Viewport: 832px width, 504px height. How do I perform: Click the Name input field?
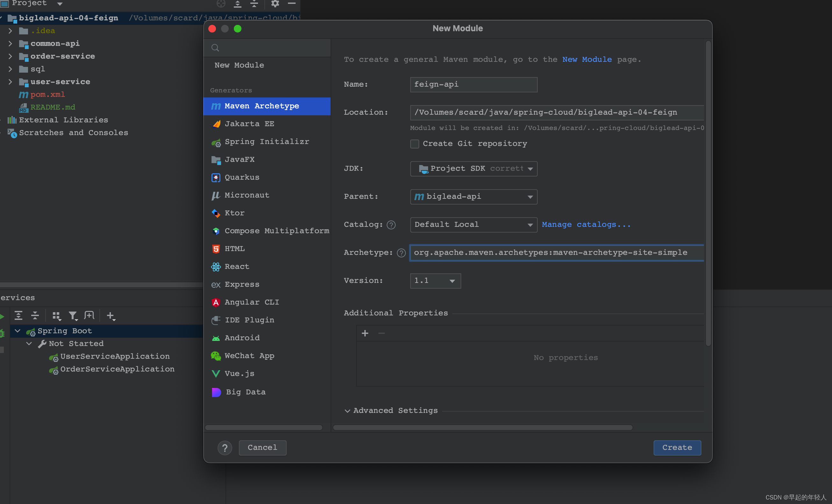coord(473,84)
